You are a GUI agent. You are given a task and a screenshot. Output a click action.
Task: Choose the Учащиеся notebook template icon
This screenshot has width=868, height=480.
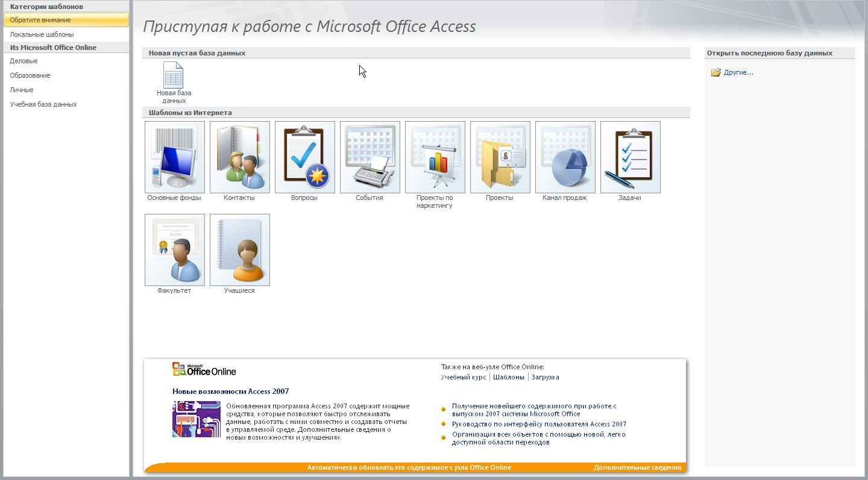point(240,250)
